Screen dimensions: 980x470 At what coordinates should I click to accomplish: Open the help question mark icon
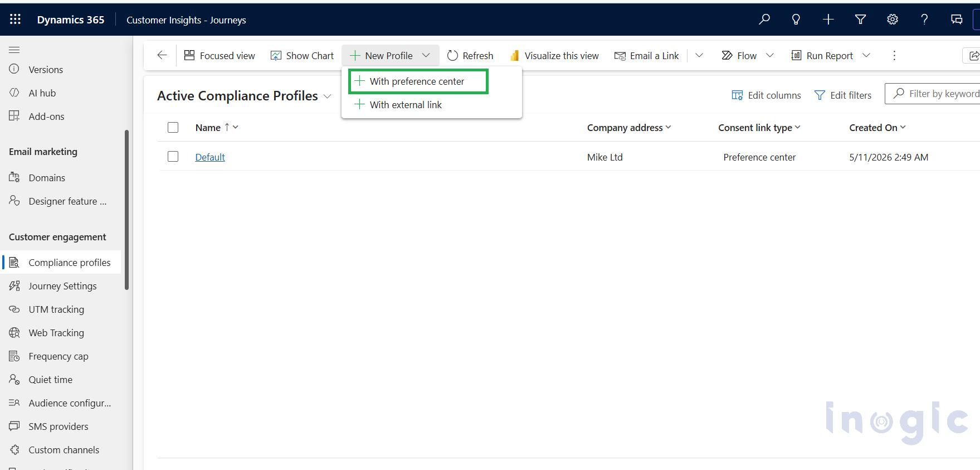click(x=924, y=20)
